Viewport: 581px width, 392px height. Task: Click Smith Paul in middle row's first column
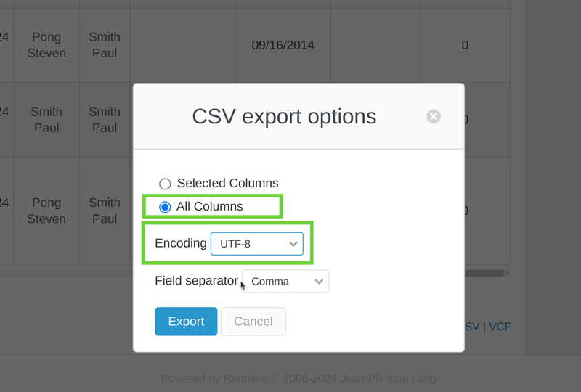pos(46,120)
